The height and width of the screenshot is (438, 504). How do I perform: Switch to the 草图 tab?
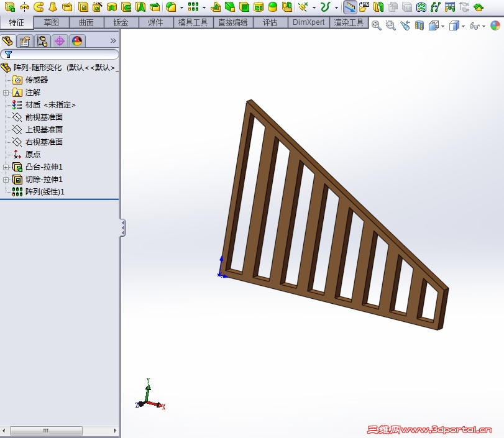tap(52, 22)
